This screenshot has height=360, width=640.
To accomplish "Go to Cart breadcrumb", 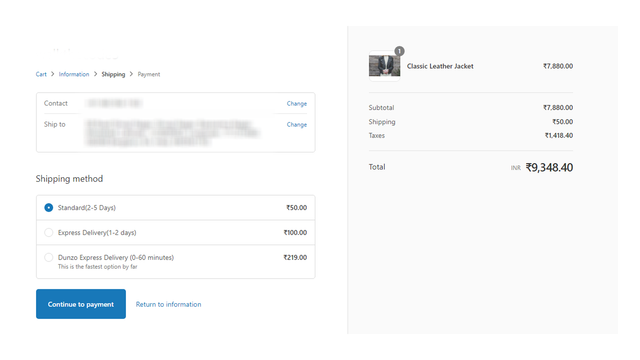I will tap(41, 74).
